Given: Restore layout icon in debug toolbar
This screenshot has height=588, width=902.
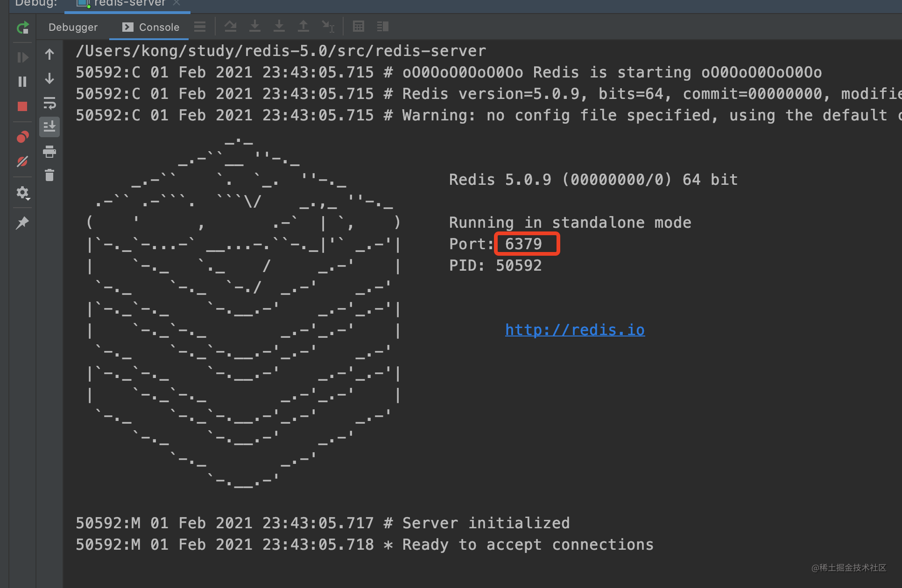Looking at the screenshot, I should [x=383, y=27].
